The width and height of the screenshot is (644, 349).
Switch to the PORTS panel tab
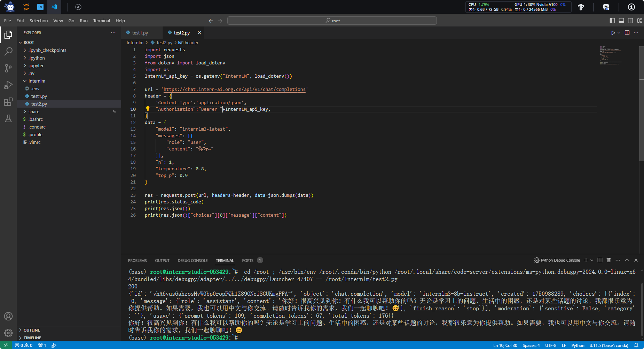tap(248, 261)
